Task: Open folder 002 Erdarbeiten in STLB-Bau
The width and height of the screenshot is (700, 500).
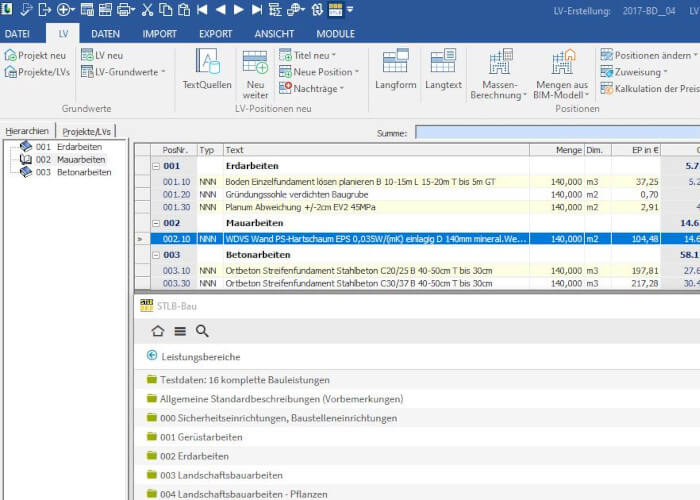Action: tap(188, 456)
